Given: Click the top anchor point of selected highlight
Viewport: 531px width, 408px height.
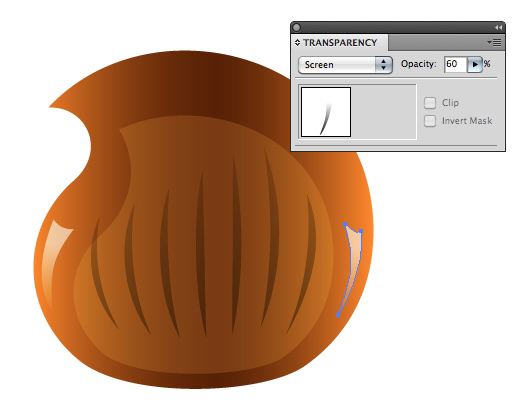Looking at the screenshot, I should tap(345, 224).
